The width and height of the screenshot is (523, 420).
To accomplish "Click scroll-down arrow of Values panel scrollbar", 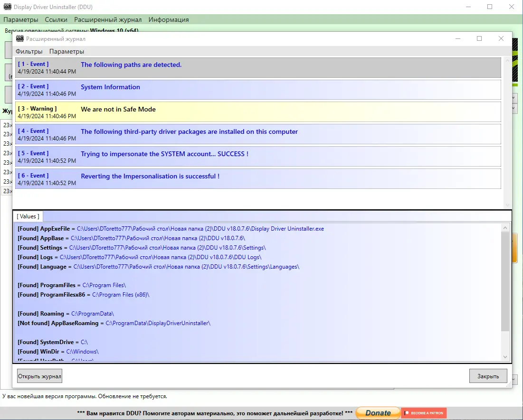I will 505,357.
